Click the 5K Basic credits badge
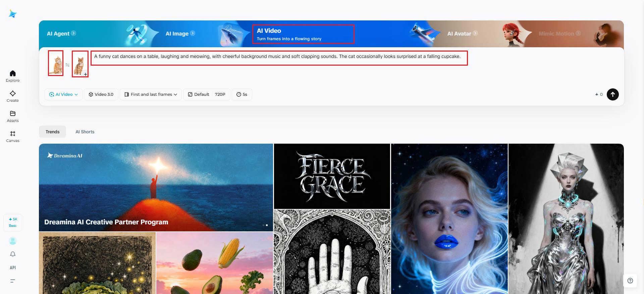Image resolution: width=644 pixels, height=294 pixels. pos(13,222)
